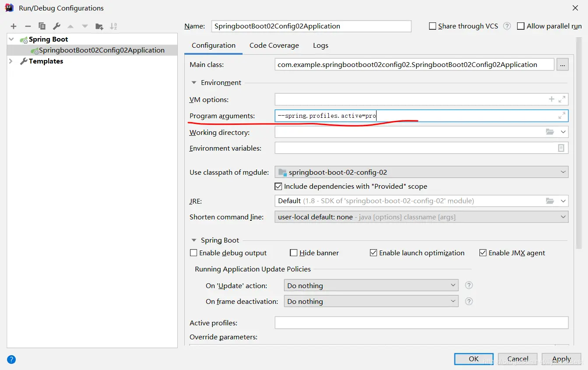The width and height of the screenshot is (588, 370).
Task: Switch to the Logs tab
Action: tap(320, 46)
